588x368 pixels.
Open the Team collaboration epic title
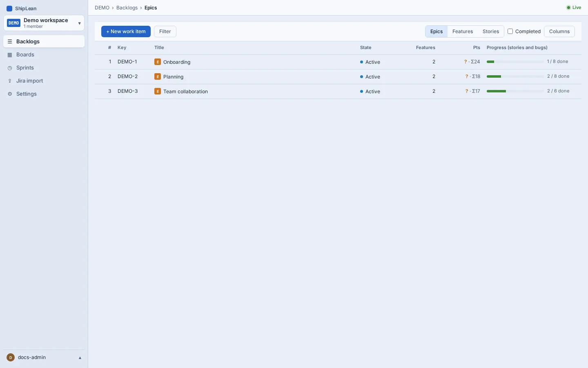point(186,92)
